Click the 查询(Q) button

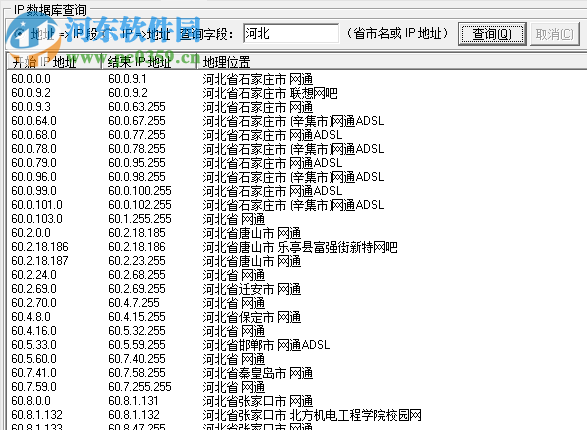[492, 34]
